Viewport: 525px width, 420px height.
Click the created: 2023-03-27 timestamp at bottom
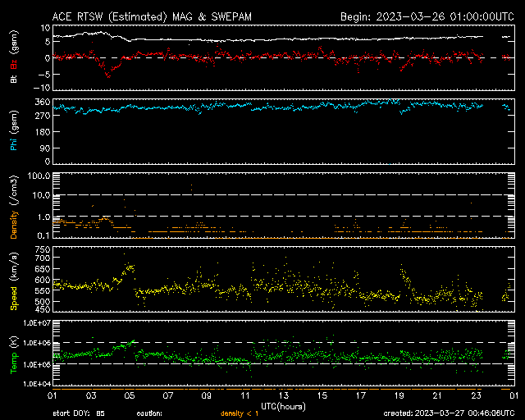447,414
